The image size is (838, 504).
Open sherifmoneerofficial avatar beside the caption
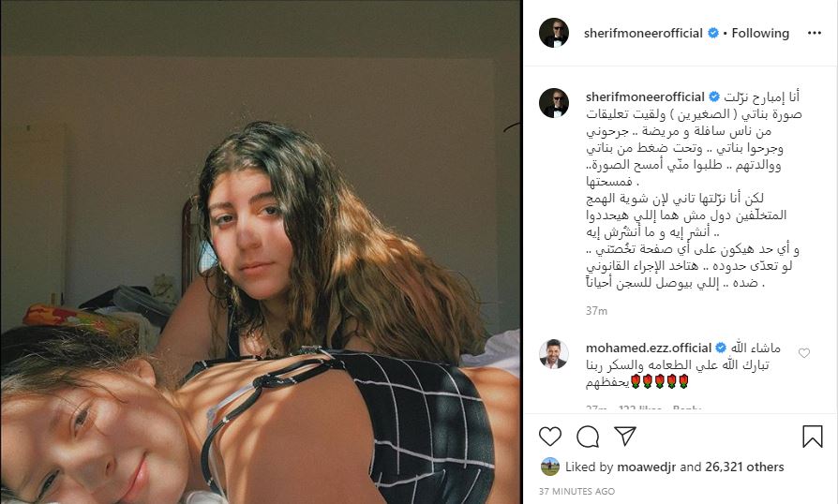click(x=554, y=103)
